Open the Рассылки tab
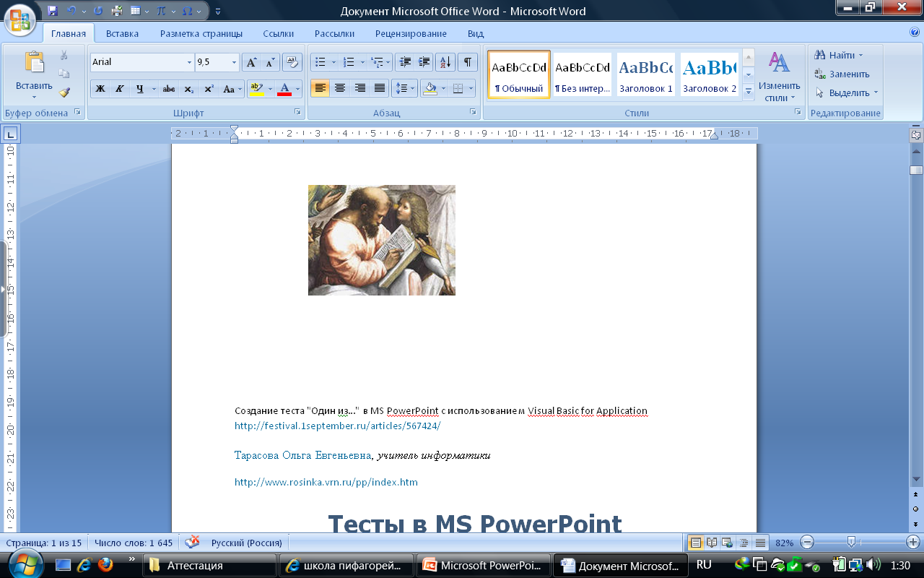Viewport: 924px width, 578px height. tap(334, 33)
